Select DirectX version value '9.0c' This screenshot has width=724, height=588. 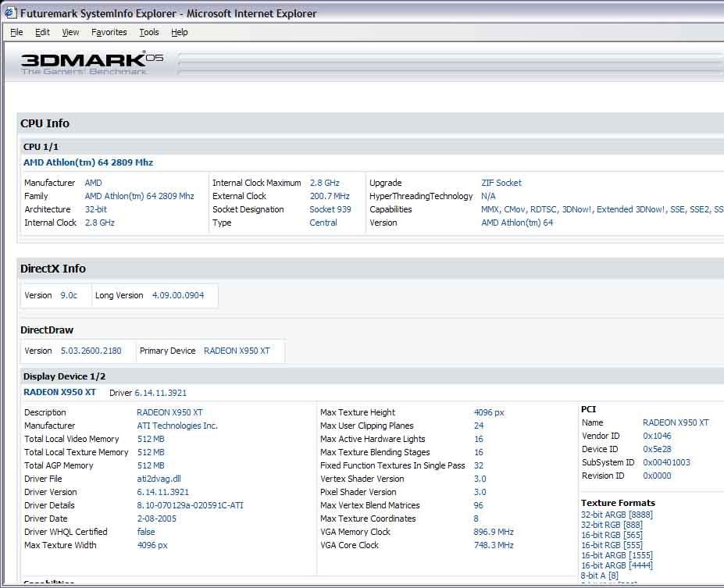(x=69, y=295)
